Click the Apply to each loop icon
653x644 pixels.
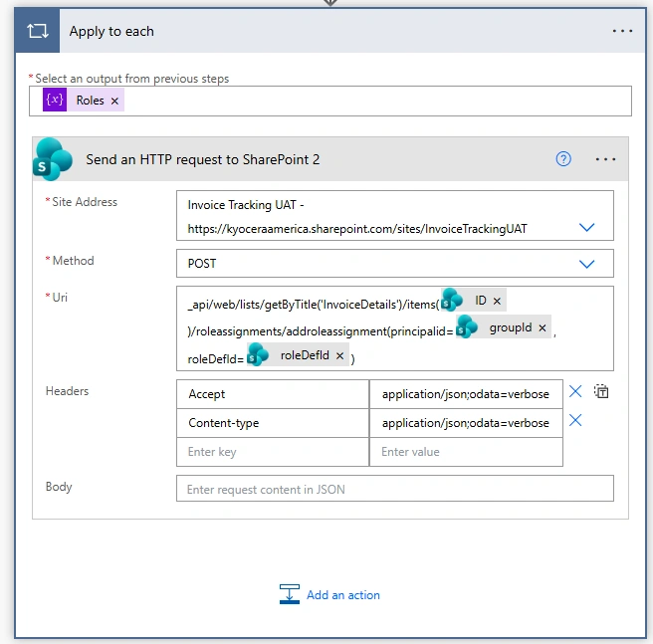coord(37,31)
